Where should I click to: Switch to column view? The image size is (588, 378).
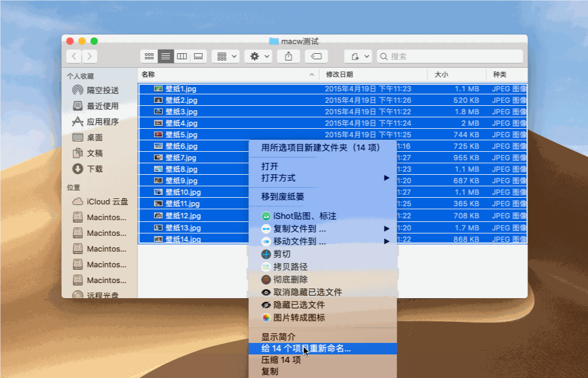pyautogui.click(x=182, y=56)
